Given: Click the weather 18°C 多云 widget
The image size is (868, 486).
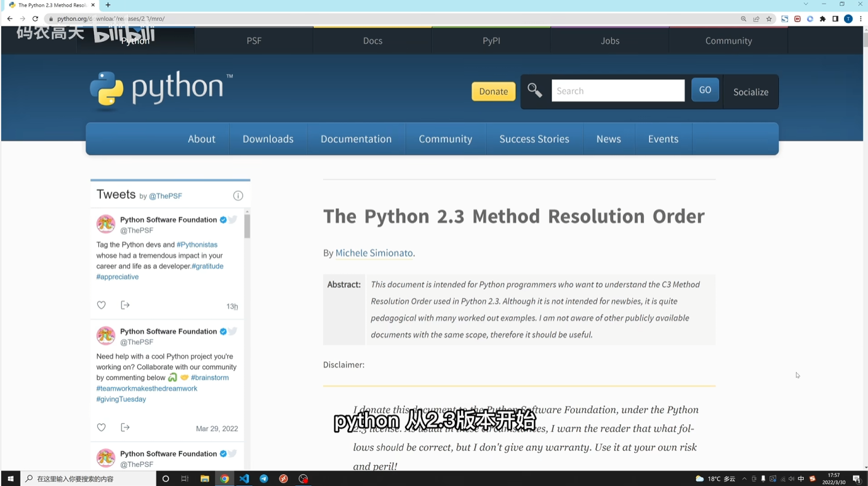Looking at the screenshot, I should (715, 479).
